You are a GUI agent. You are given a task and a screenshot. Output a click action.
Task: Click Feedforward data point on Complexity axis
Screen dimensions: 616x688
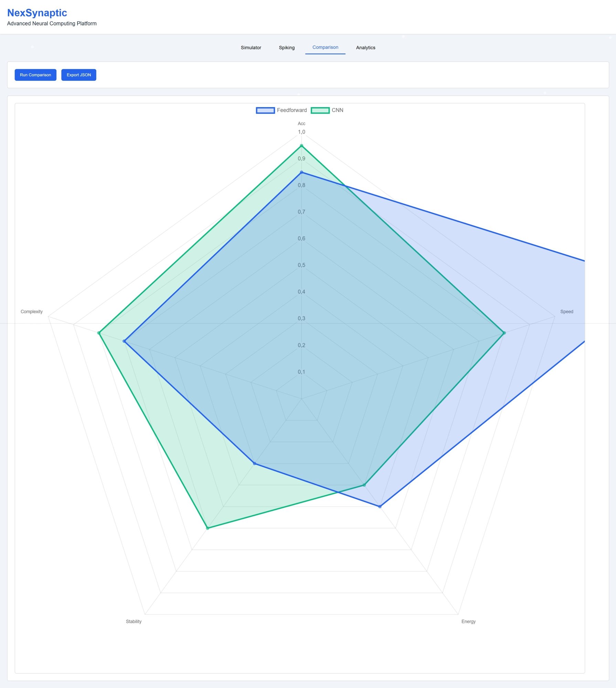124,341
